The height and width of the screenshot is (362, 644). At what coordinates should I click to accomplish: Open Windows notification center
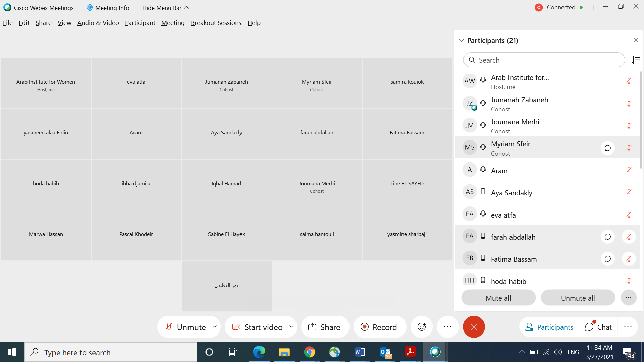628,353
